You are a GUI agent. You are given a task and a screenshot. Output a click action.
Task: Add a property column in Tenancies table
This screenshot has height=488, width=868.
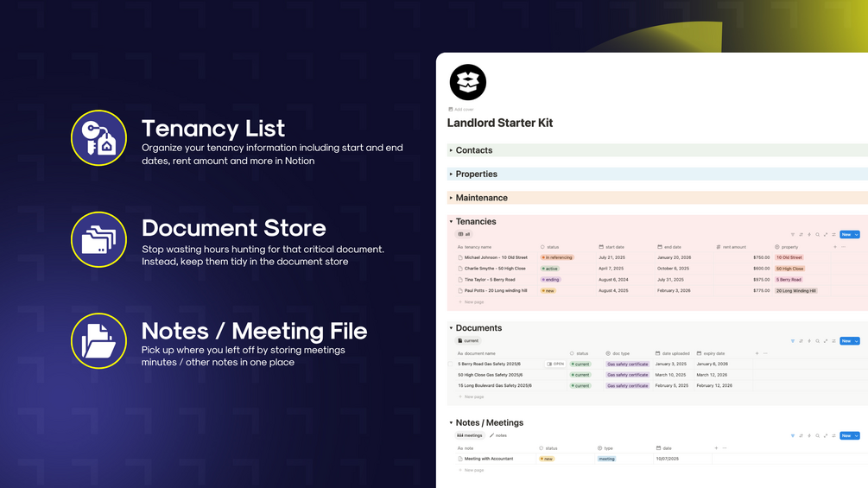point(835,247)
